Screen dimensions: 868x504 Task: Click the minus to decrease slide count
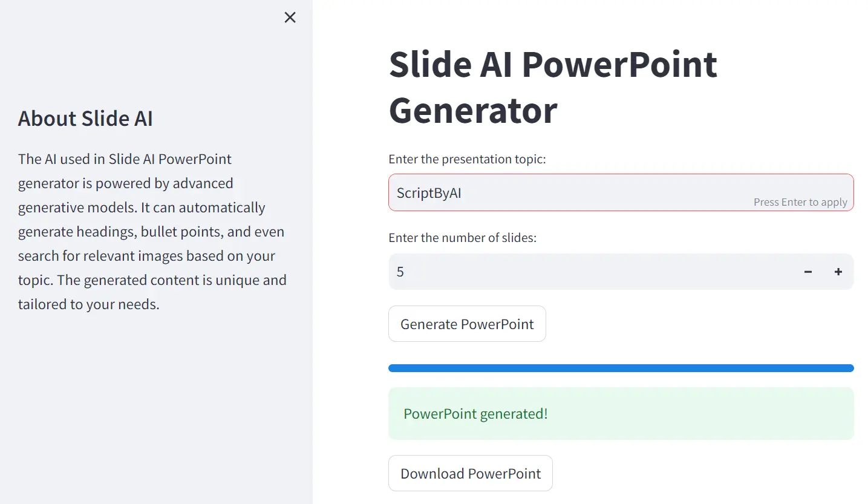point(808,272)
